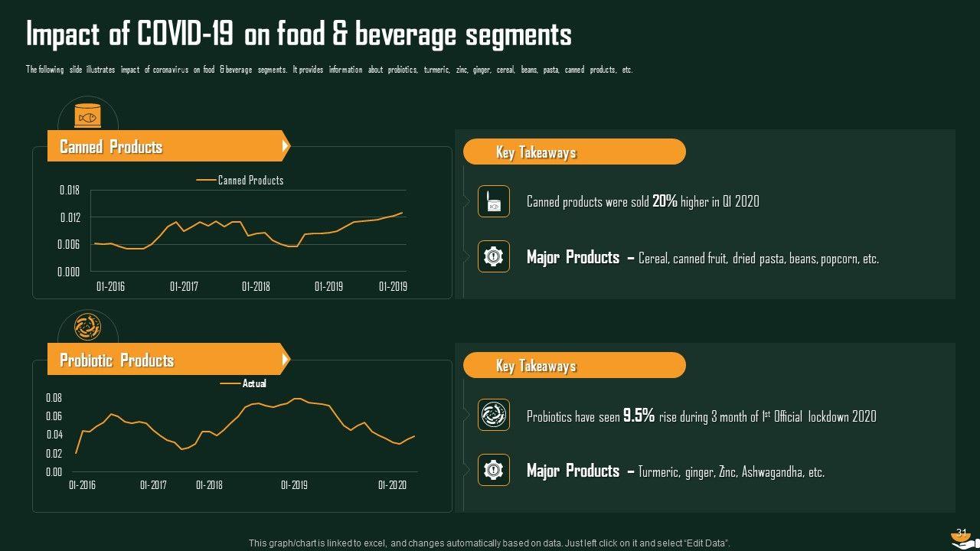Click the lower Key Takeaways pill label
Viewport: 980px width, 551px height.
pyautogui.click(x=574, y=366)
